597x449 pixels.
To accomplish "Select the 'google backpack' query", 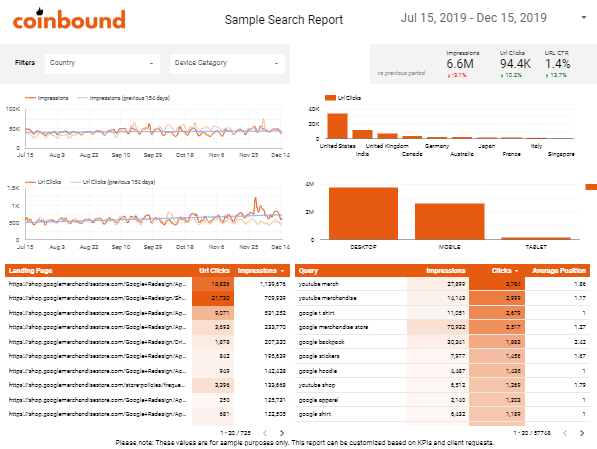I will tap(321, 342).
